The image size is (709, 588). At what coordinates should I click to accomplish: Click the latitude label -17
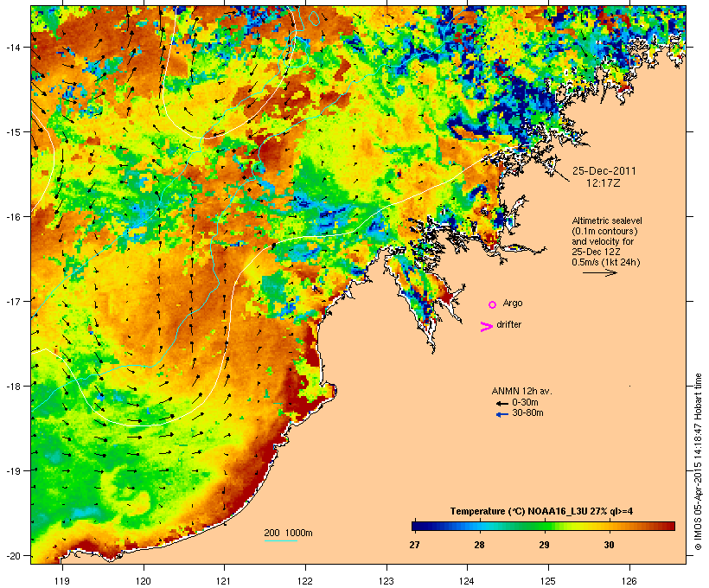[x=13, y=301]
